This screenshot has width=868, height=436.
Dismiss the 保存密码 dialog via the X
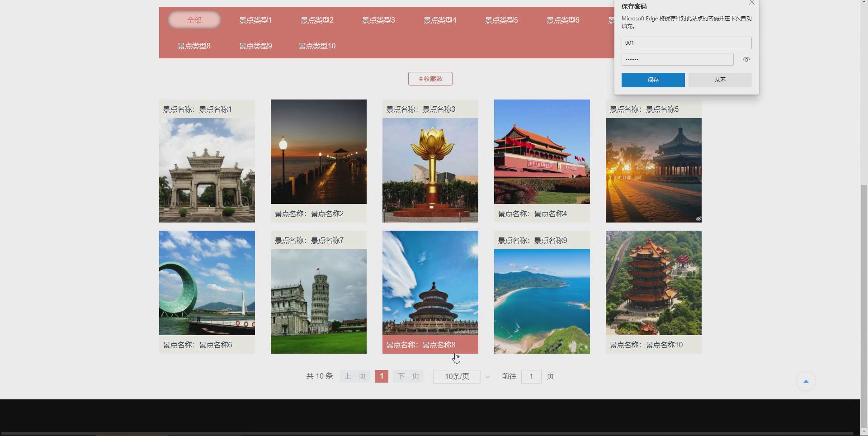tap(751, 3)
